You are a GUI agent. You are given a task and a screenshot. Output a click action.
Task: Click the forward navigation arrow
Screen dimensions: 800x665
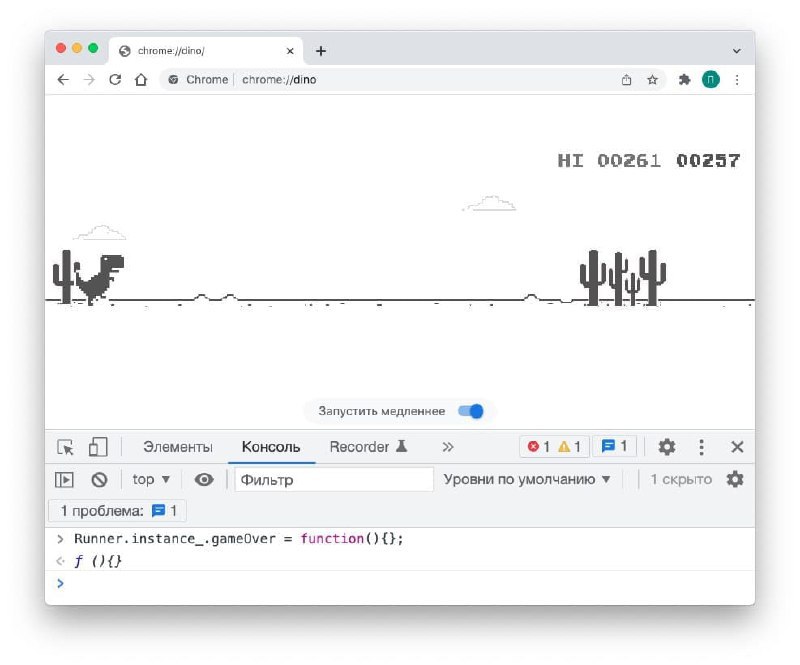point(89,80)
